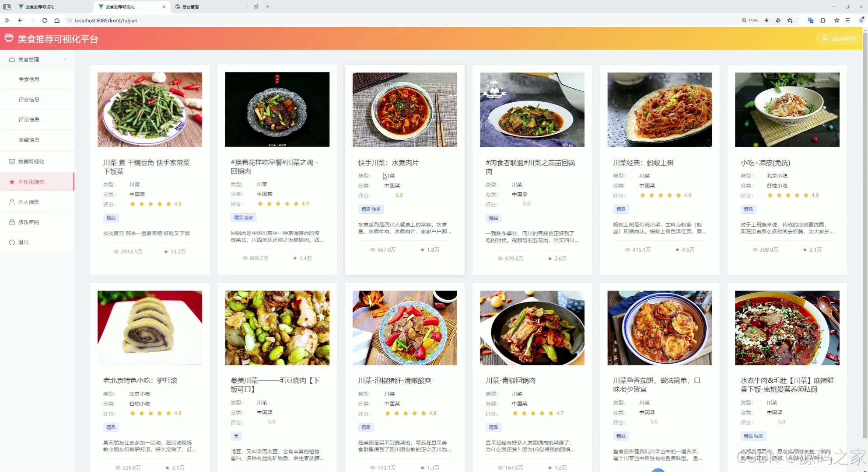Screen dimensions: 868x472
Task: Click the 数据可视化 chart icon
Action: tap(12, 162)
